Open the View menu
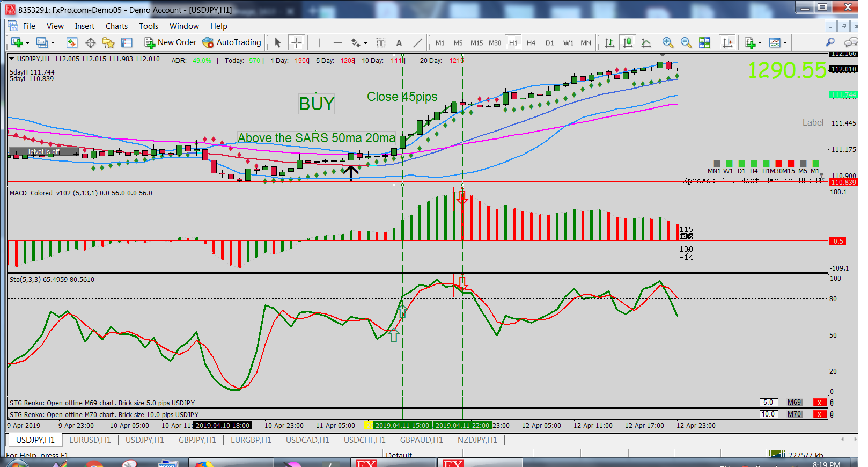 55,26
